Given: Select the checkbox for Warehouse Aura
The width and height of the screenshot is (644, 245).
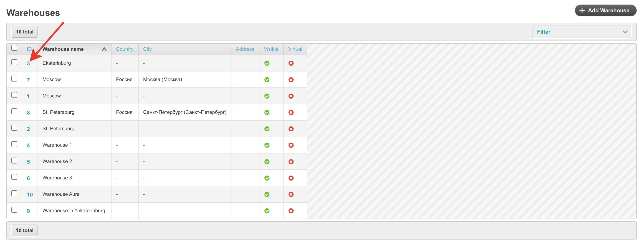Looking at the screenshot, I should click(x=15, y=193).
